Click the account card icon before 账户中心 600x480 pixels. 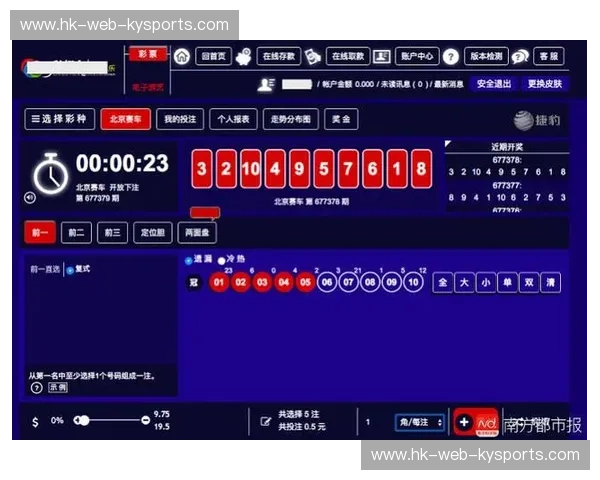click(381, 56)
